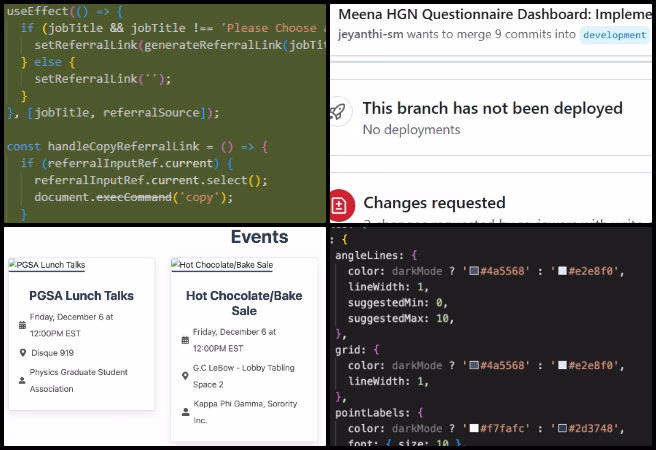Click 'This branch has not been deployed' text
The image size is (656, 450).
click(492, 108)
